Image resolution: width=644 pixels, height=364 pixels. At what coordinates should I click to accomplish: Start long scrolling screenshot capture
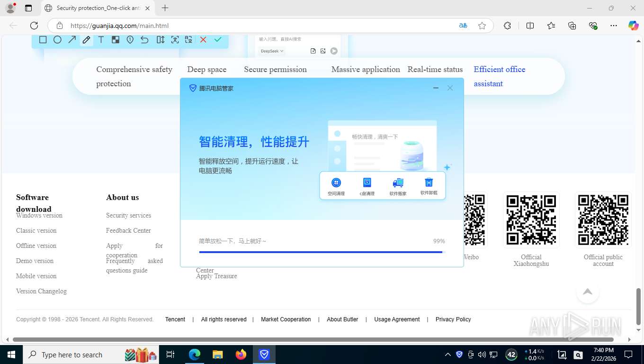click(x=161, y=40)
